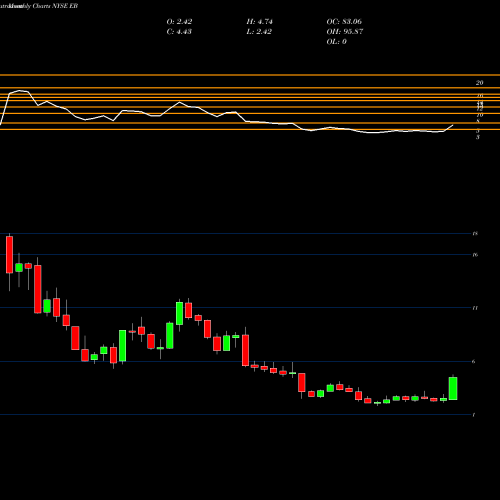Click the '11' price label on candlestick axis

[475, 308]
